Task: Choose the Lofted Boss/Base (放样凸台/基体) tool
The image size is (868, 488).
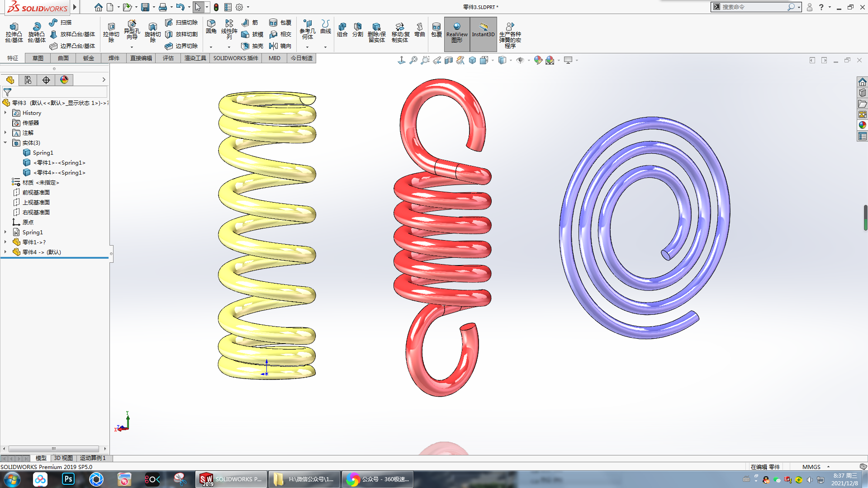Action: (72, 34)
